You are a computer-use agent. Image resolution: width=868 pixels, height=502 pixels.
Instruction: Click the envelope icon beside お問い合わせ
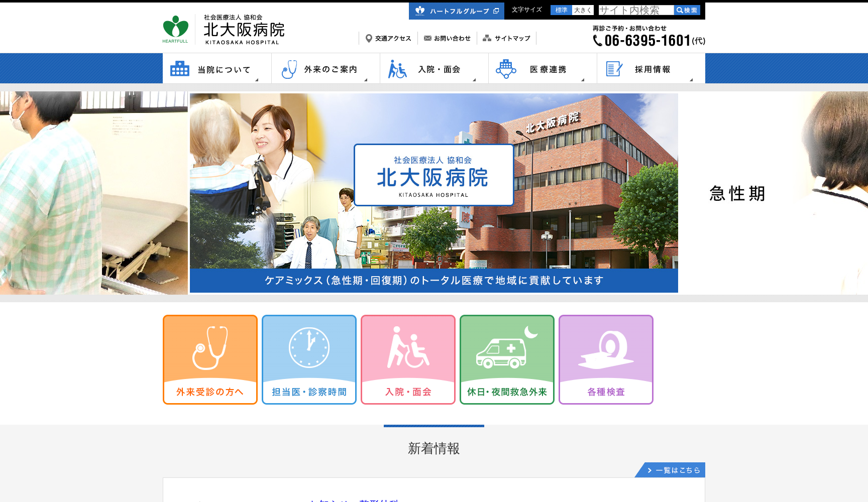click(x=427, y=38)
